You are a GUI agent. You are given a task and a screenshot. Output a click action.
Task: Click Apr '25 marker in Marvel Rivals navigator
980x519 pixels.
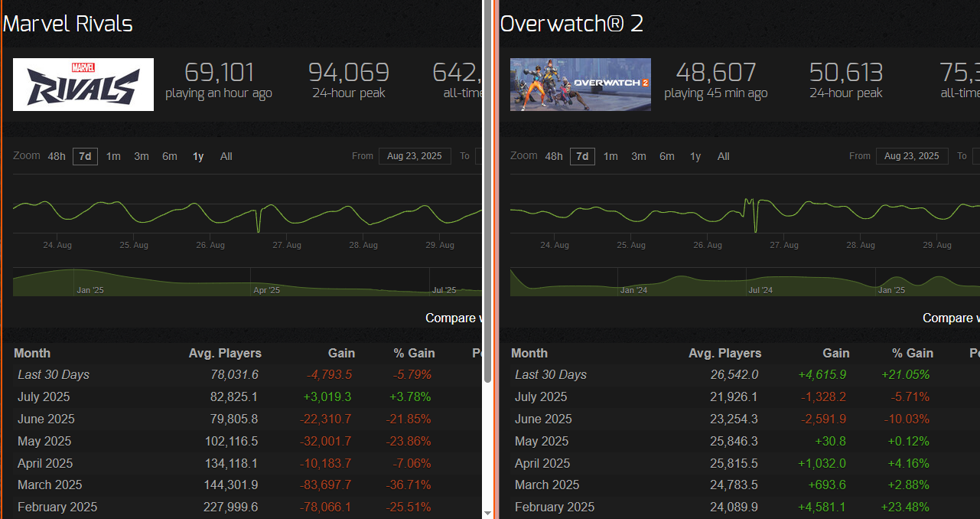pyautogui.click(x=266, y=290)
